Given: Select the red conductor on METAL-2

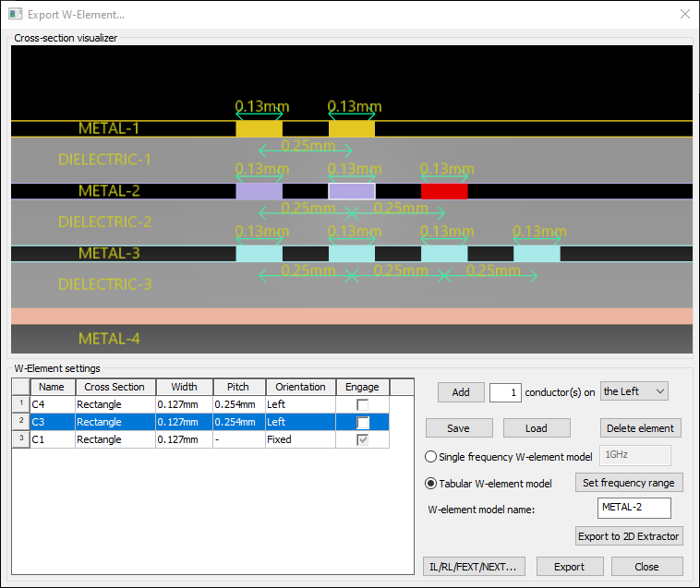Looking at the screenshot, I should pos(444,191).
